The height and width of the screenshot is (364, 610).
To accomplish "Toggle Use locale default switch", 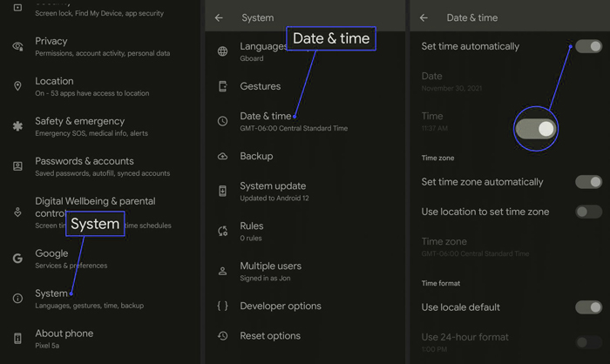I will 588,307.
